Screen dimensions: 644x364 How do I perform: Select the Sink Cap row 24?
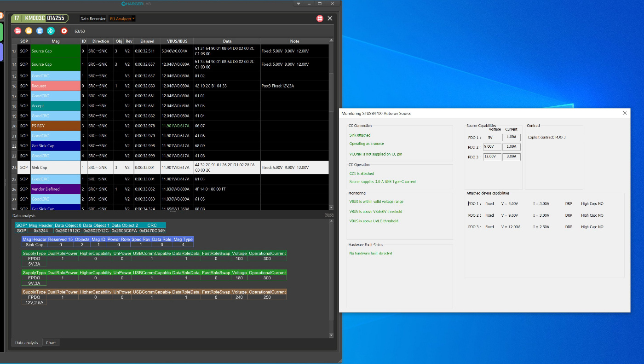point(170,168)
